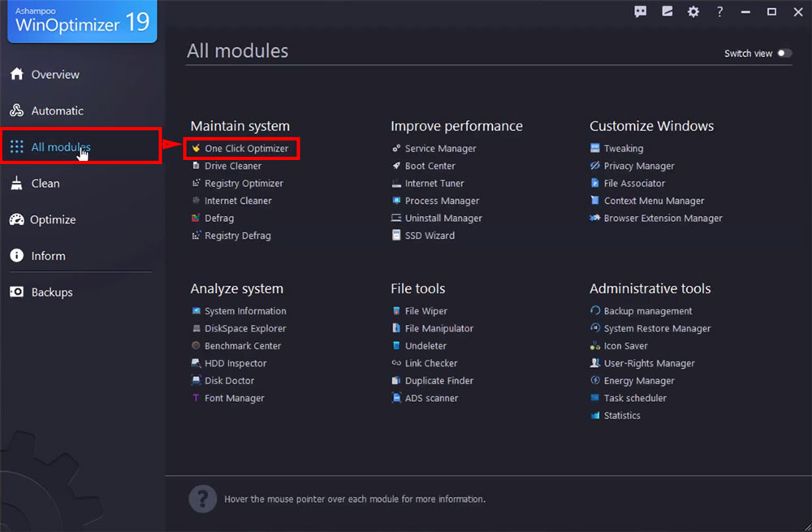Go to the Backups section
The image size is (812, 532).
coord(51,292)
